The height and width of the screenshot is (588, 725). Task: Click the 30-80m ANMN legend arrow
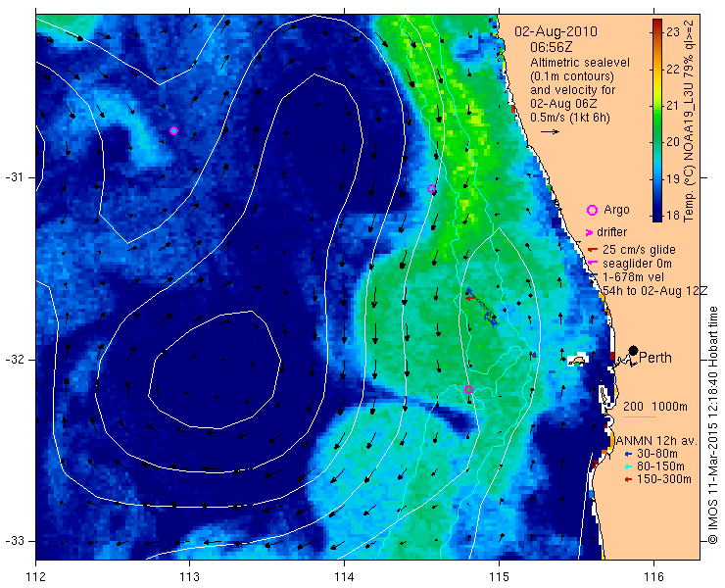tap(627, 454)
